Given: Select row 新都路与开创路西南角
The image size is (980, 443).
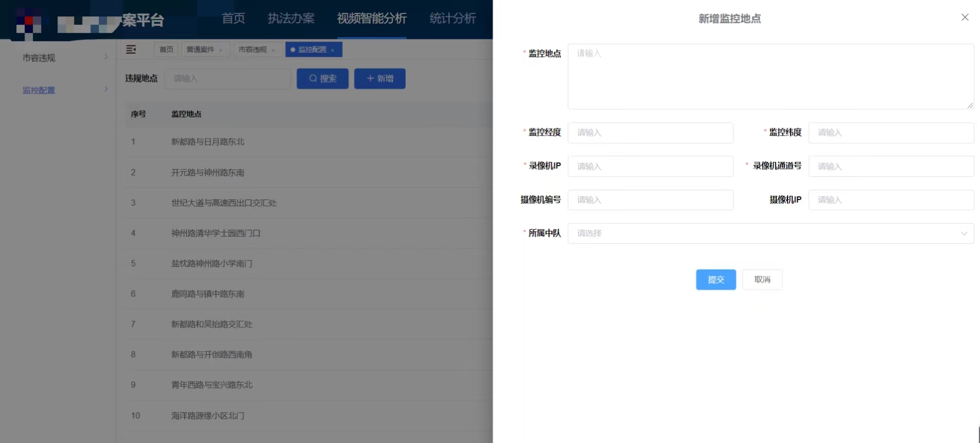Looking at the screenshot, I should pyautogui.click(x=307, y=354).
